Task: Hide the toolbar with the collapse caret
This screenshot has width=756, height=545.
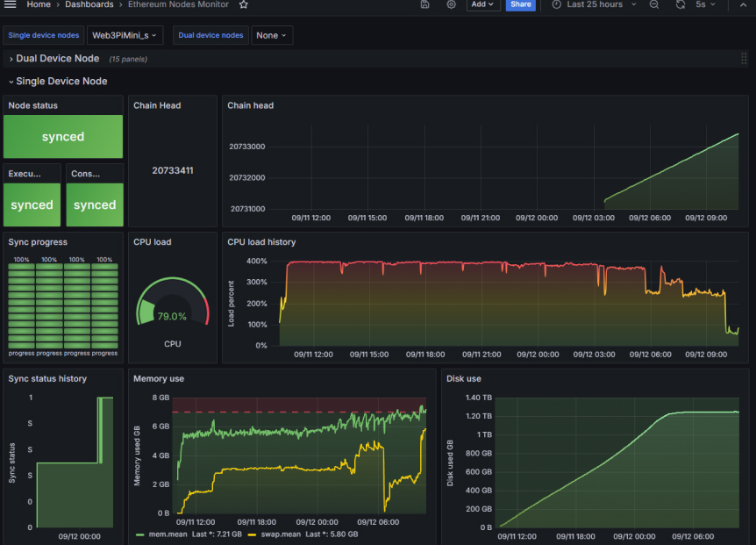Action: [x=741, y=5]
